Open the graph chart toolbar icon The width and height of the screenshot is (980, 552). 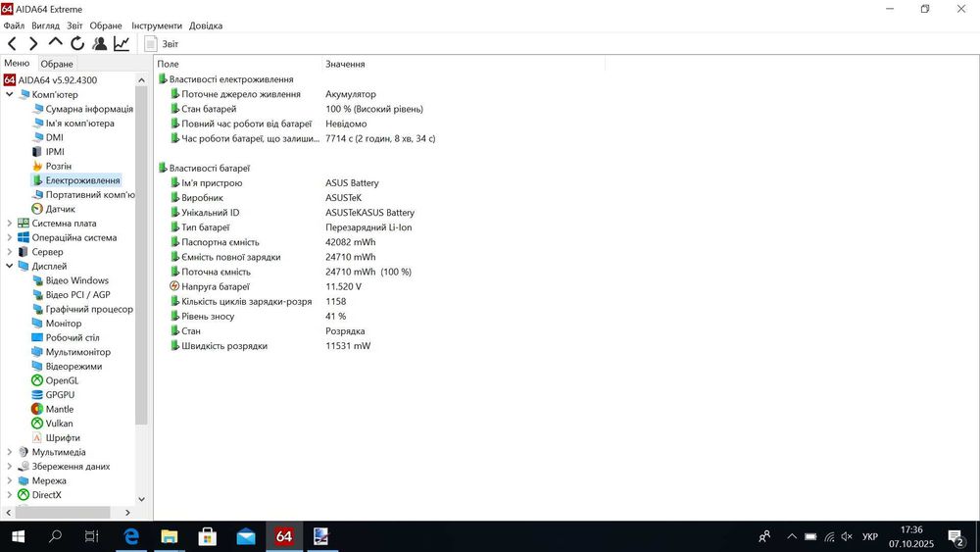[122, 43]
